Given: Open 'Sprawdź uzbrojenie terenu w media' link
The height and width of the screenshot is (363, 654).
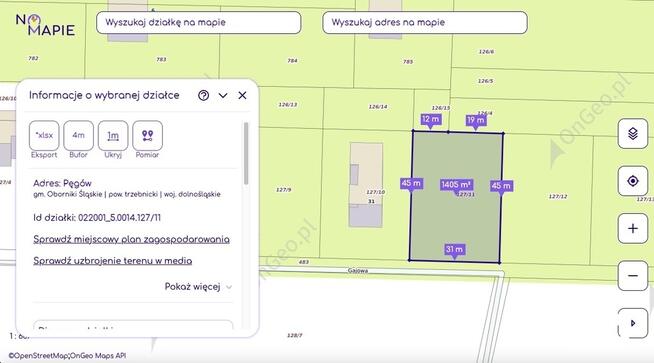Looking at the screenshot, I should point(113,261).
